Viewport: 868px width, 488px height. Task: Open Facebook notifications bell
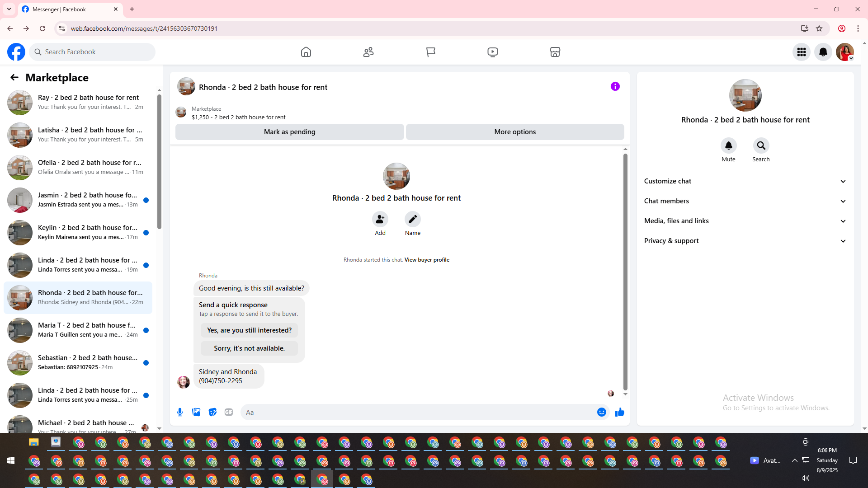823,52
